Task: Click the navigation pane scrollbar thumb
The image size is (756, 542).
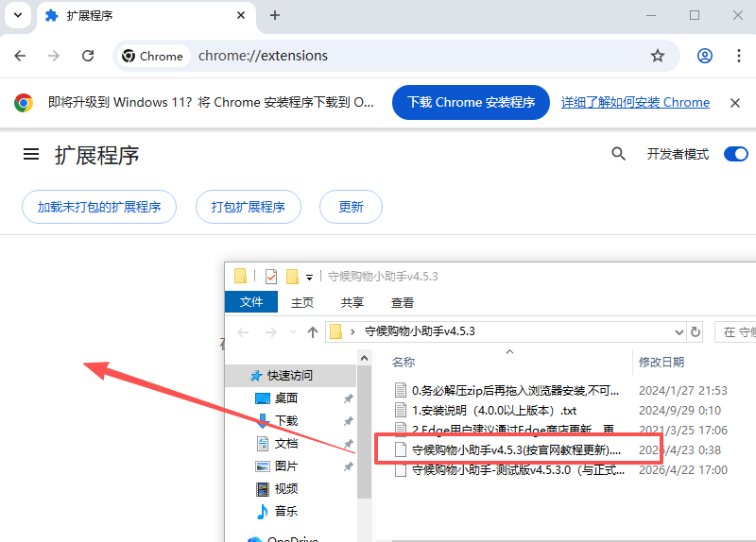Action: point(365,432)
